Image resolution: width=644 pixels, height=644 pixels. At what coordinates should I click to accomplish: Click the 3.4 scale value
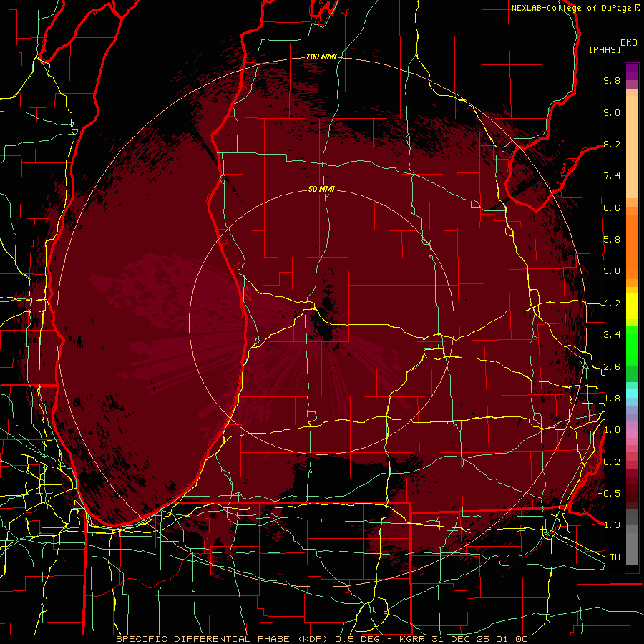tap(612, 335)
